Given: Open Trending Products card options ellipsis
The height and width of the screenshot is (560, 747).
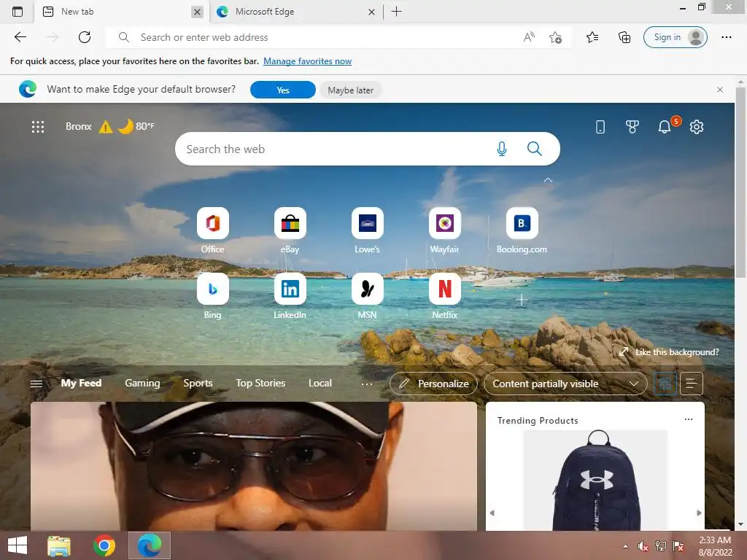Looking at the screenshot, I should pos(689,419).
